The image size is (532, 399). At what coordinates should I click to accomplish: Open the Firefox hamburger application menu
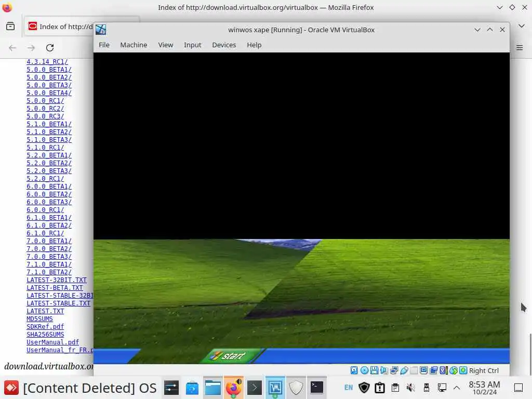pyautogui.click(x=520, y=47)
